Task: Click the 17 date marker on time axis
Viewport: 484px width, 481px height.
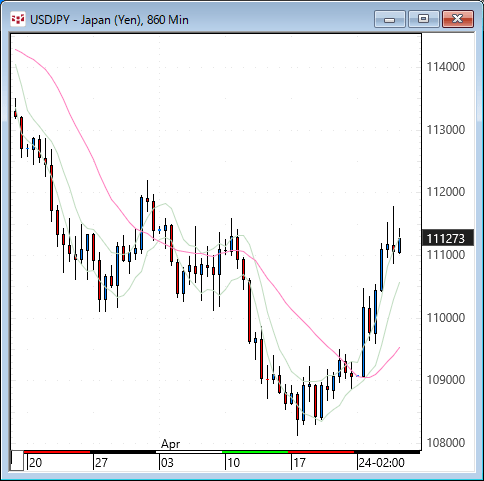Action: tap(299, 463)
